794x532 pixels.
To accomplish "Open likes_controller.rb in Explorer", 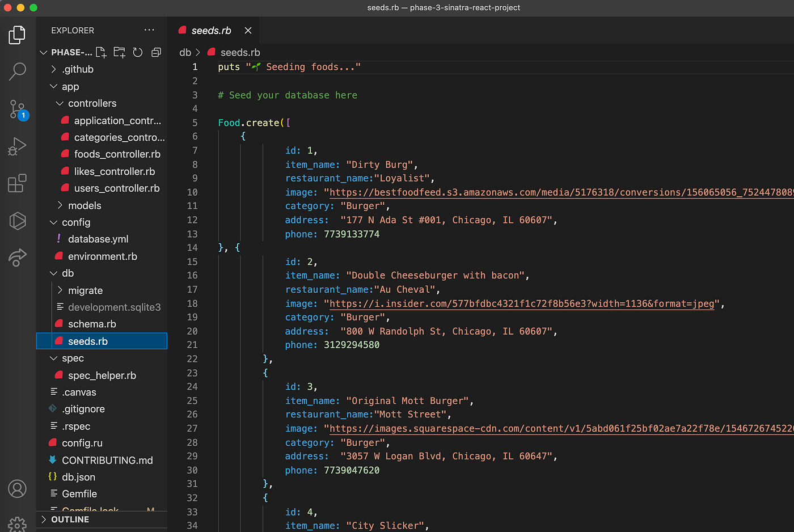I will click(x=102, y=171).
